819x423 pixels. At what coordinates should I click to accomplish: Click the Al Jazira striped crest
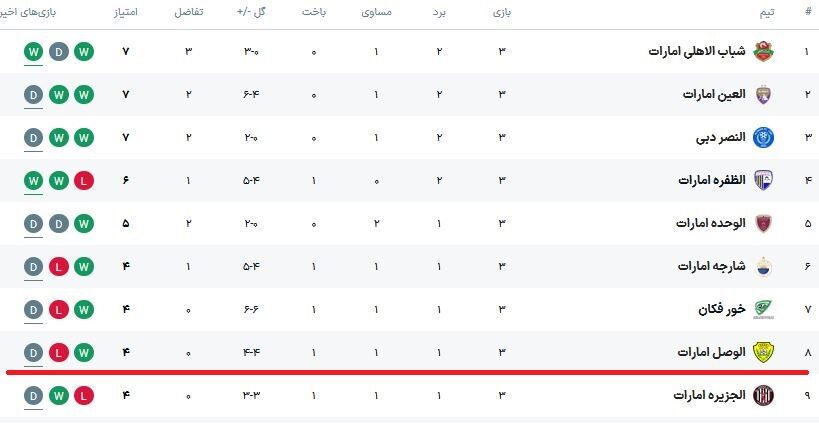[763, 395]
